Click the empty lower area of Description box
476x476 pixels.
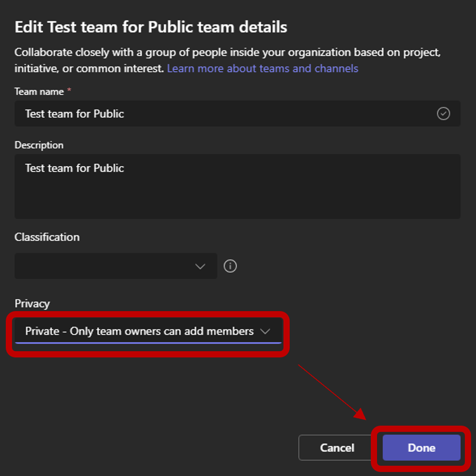[x=238, y=201]
